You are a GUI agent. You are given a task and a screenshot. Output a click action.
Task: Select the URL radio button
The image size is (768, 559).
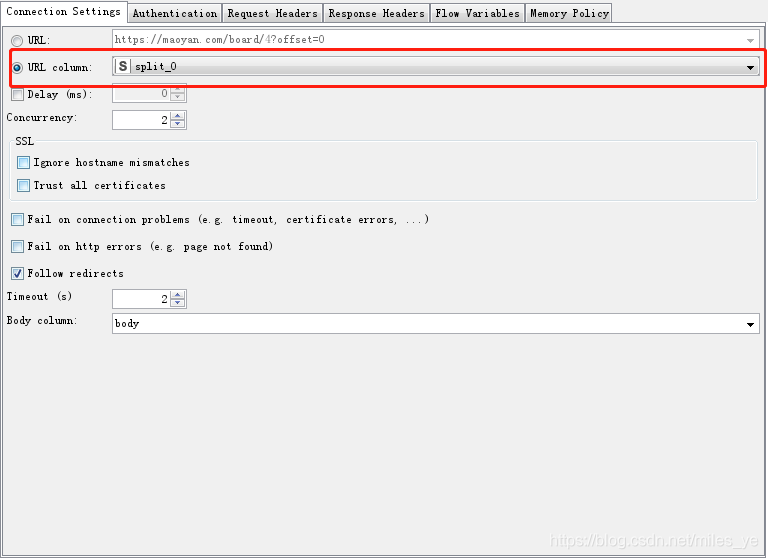pyautogui.click(x=17, y=41)
